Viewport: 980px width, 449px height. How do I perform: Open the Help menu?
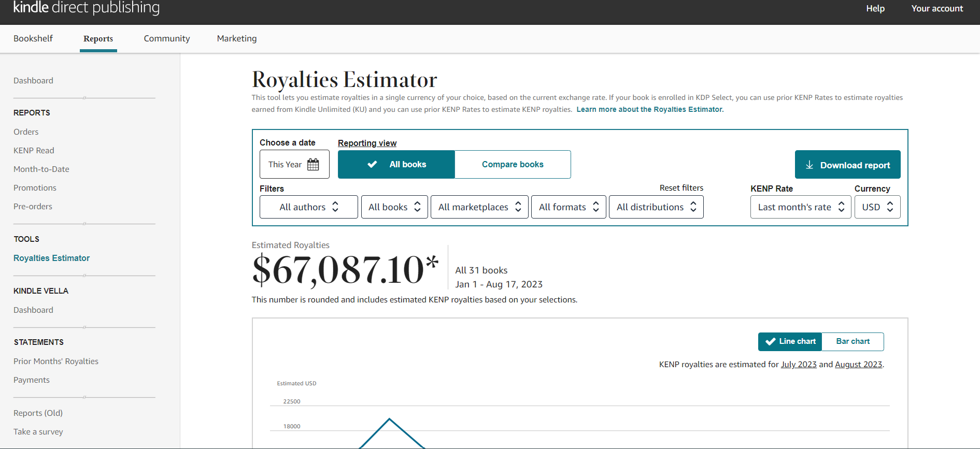tap(875, 8)
